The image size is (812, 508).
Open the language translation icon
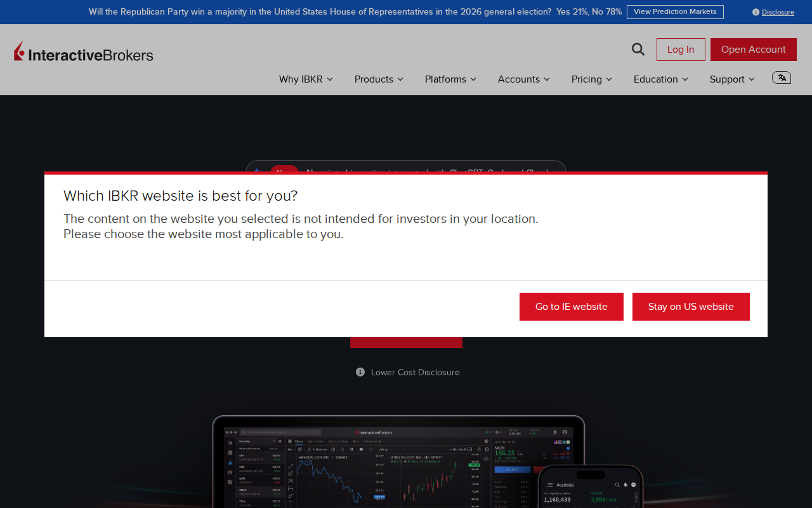click(x=782, y=77)
